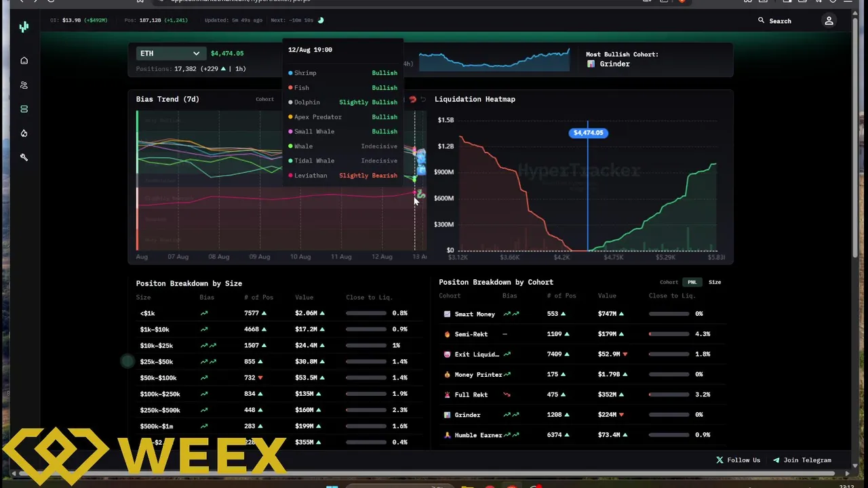Click the X icon beside Follow Us
The image size is (868, 488).
tap(719, 460)
